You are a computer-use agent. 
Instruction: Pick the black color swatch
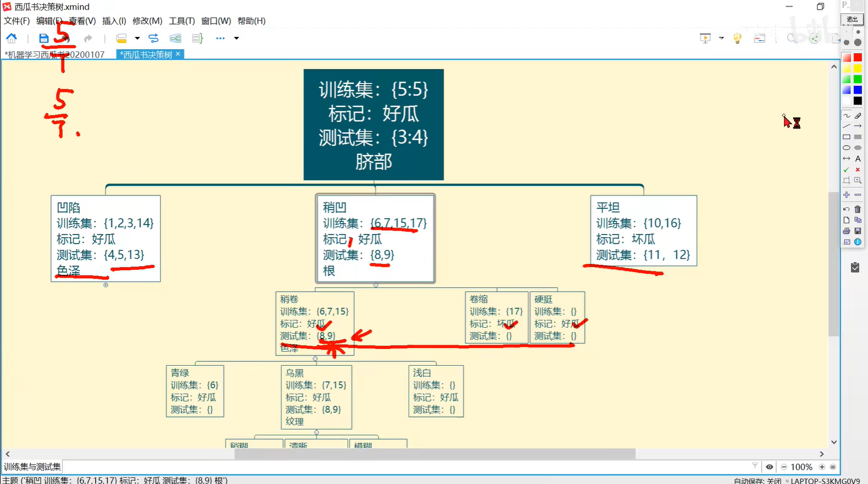[x=858, y=101]
